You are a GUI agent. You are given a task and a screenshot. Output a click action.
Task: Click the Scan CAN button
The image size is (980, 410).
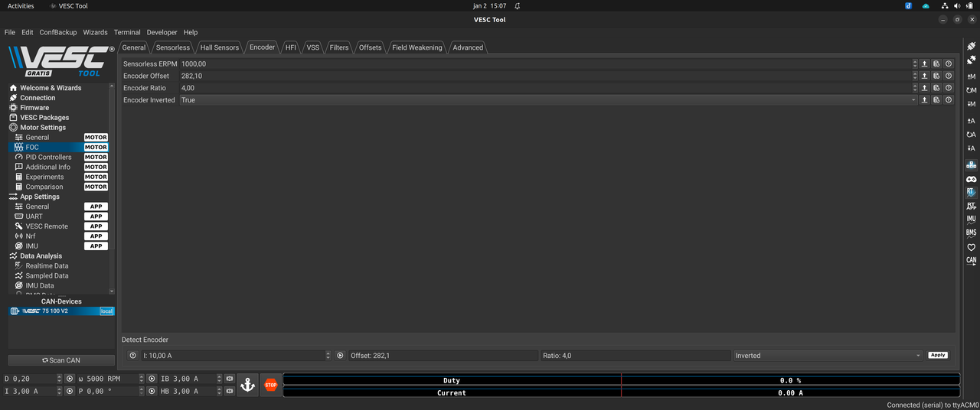[60, 360]
